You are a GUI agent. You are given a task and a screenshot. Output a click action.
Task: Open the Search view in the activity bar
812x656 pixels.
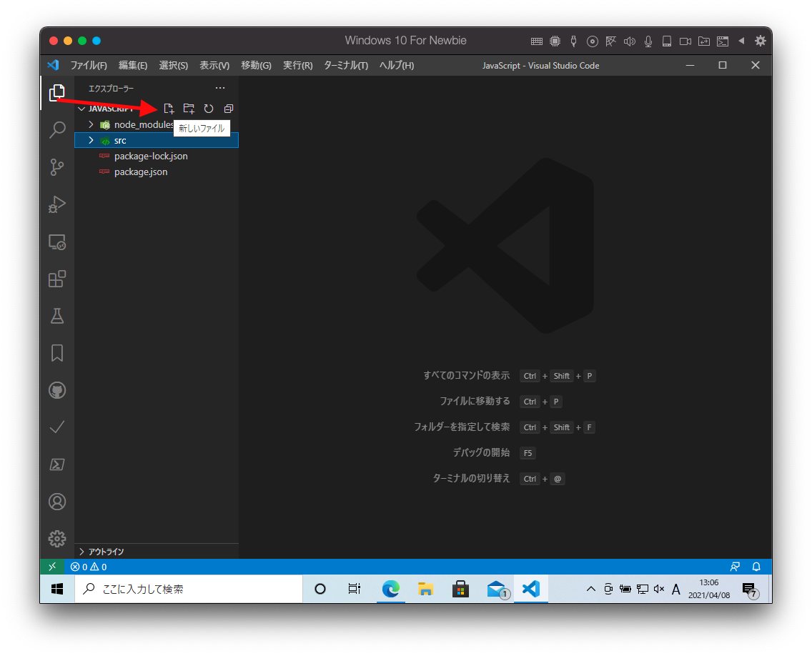(x=57, y=129)
